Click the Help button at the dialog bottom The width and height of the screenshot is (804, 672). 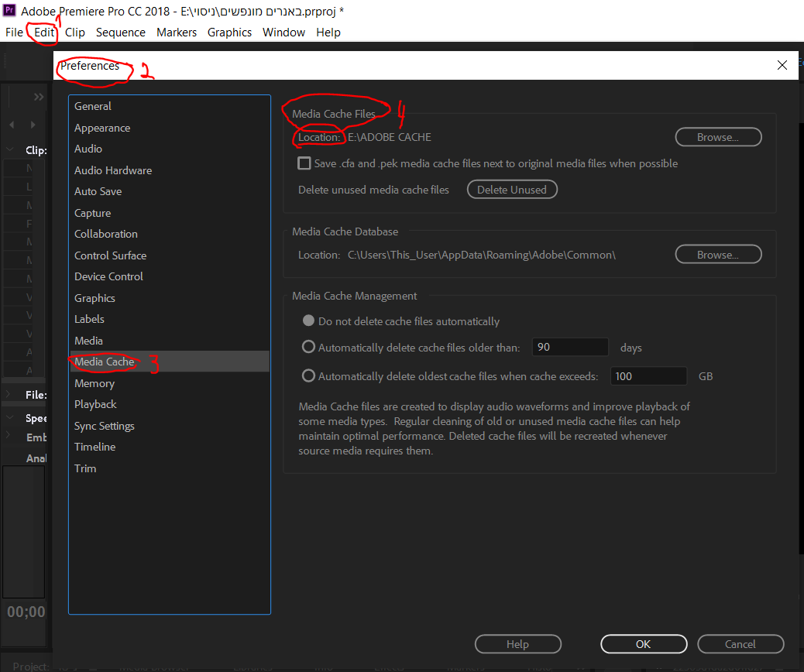[x=518, y=644]
